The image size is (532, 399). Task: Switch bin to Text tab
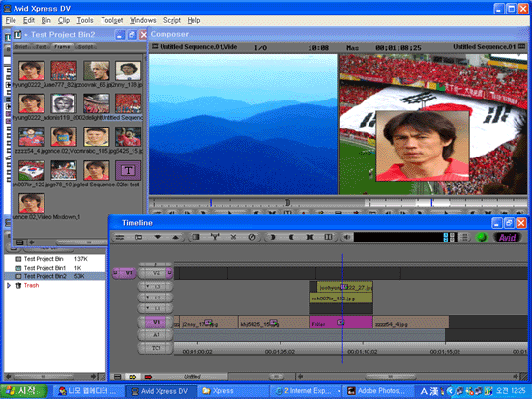click(41, 47)
